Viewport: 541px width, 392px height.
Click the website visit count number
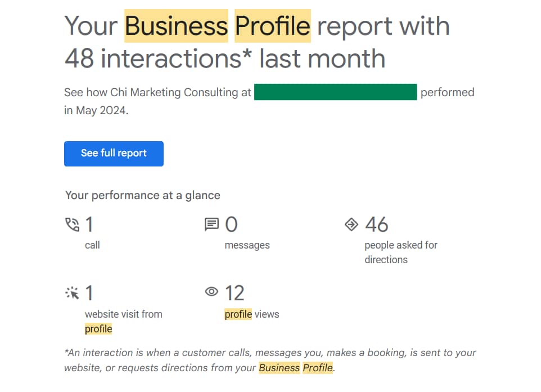pos(89,294)
